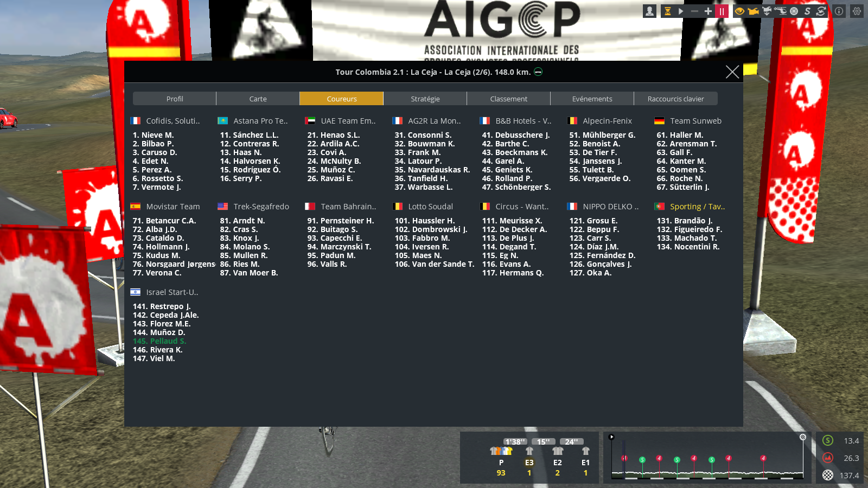
Task: Select rider 76. Norsgaard Jørgensen
Action: pos(174,264)
